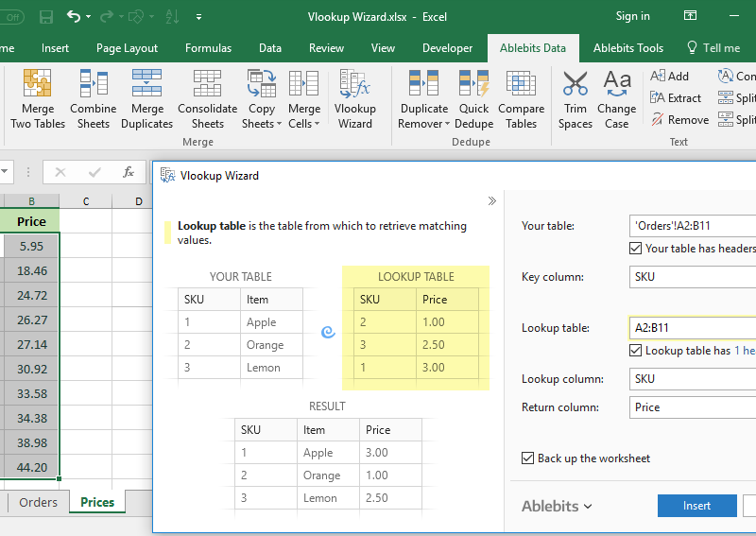
Task: Click the Vlookup Wizard dialog title icon
Action: tap(167, 175)
